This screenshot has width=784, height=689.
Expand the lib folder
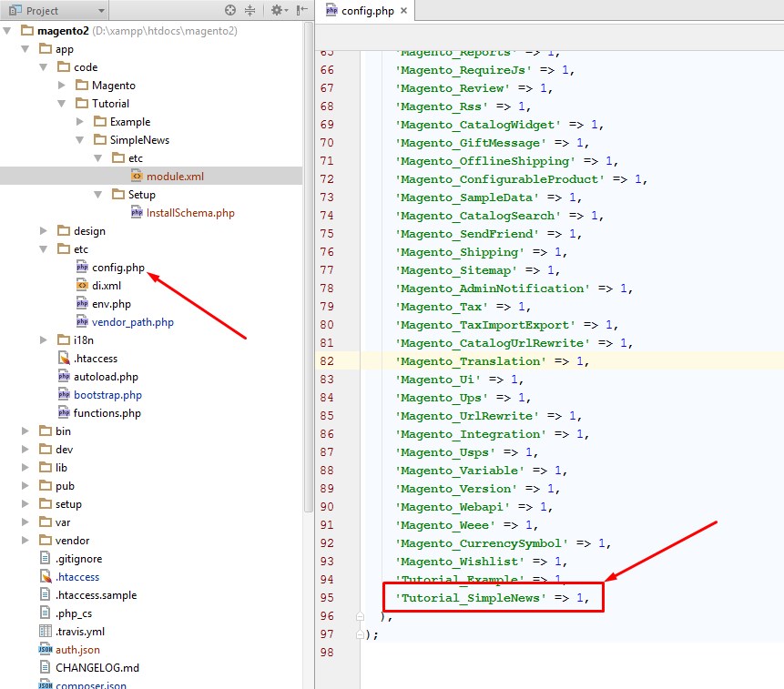click(x=25, y=468)
